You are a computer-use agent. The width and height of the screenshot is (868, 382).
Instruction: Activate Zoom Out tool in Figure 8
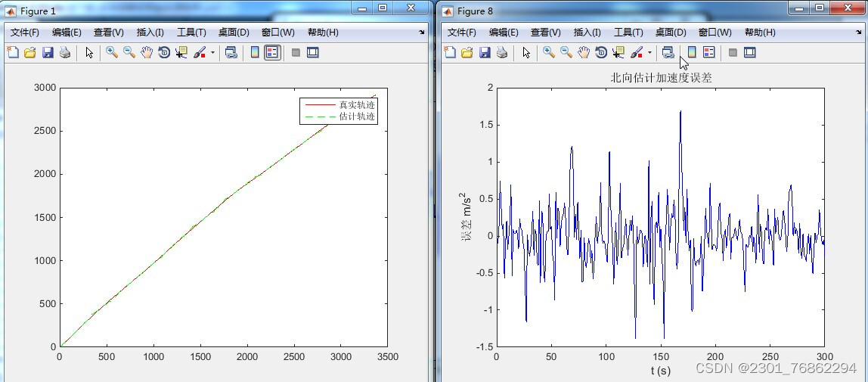566,53
